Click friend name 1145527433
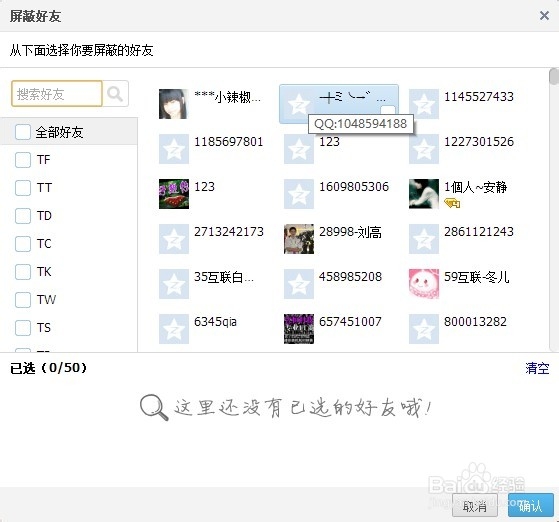559x522 pixels. click(x=478, y=97)
